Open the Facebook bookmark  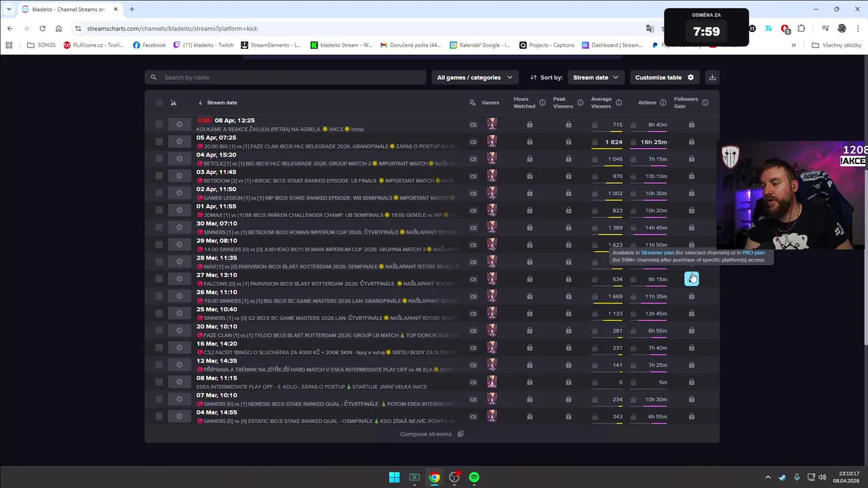click(149, 45)
